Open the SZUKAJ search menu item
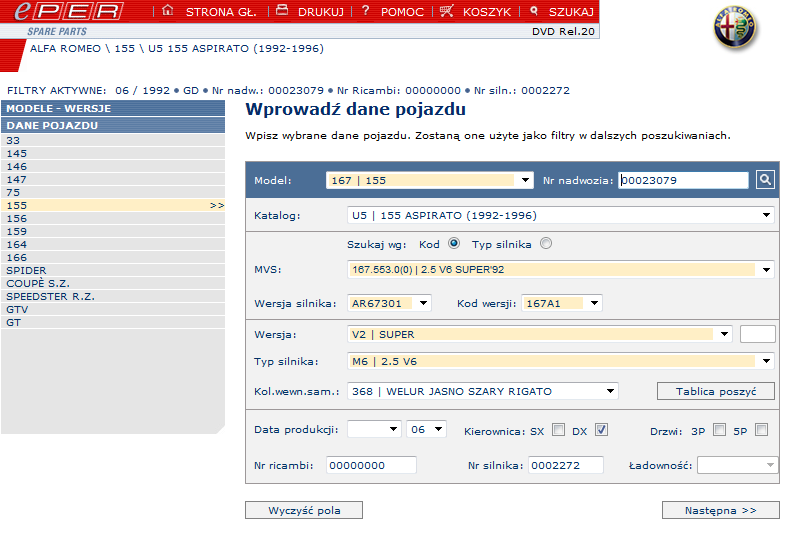Image resolution: width=790 pixels, height=536 pixels. click(571, 12)
